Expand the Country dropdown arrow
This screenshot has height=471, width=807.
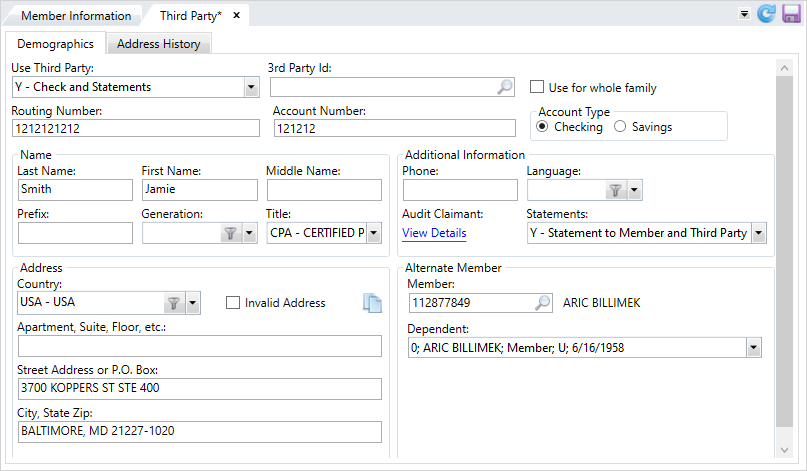(x=192, y=303)
